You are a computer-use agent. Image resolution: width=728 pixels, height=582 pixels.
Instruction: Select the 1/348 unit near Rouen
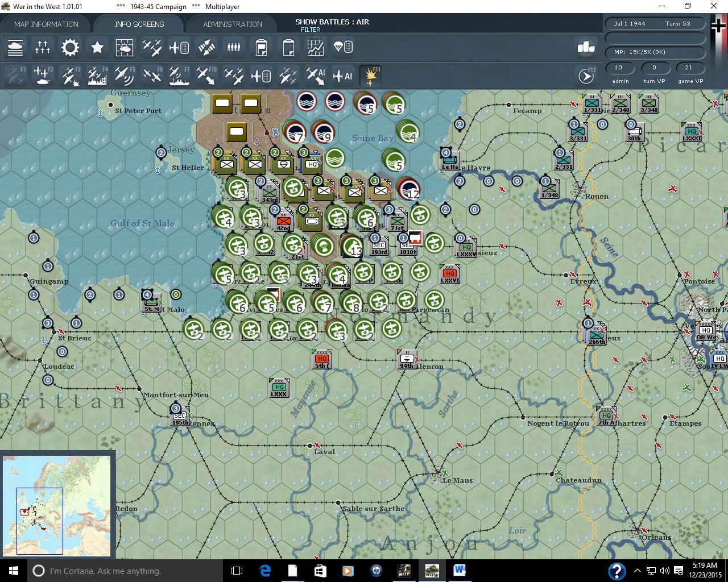[x=549, y=189]
